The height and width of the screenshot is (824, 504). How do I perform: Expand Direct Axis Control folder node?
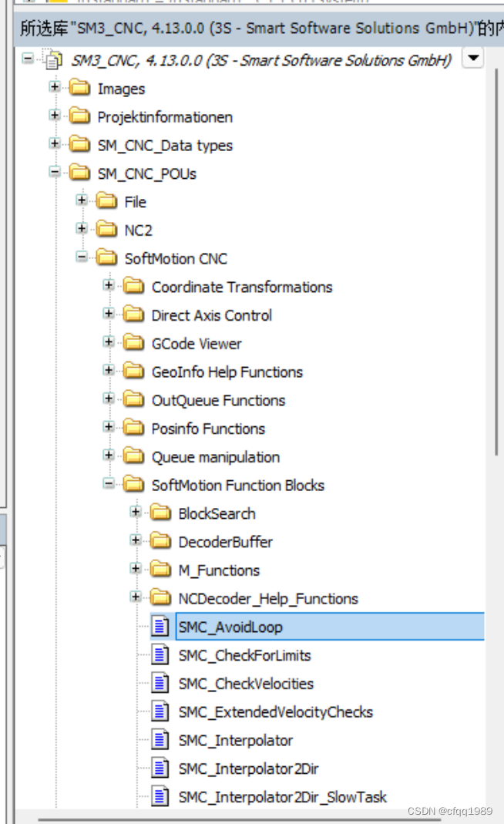click(109, 314)
